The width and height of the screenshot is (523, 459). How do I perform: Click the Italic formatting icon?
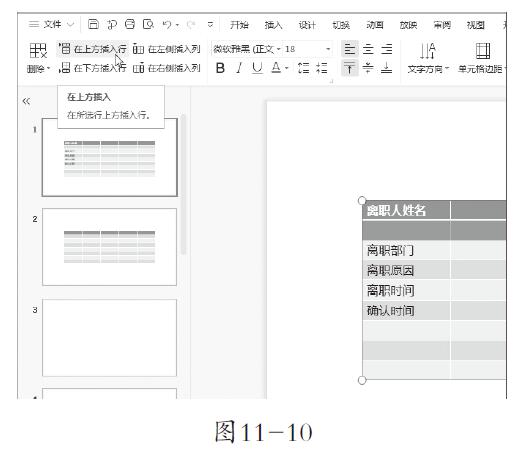pyautogui.click(x=239, y=68)
